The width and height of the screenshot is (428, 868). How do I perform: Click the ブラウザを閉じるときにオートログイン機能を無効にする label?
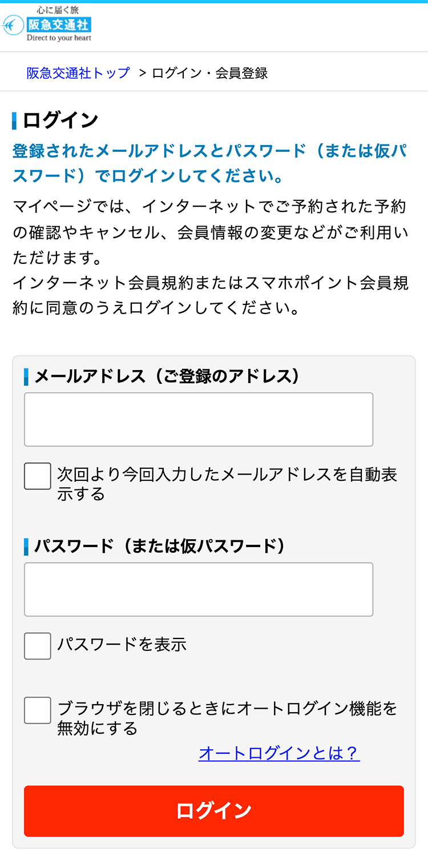[x=227, y=718]
